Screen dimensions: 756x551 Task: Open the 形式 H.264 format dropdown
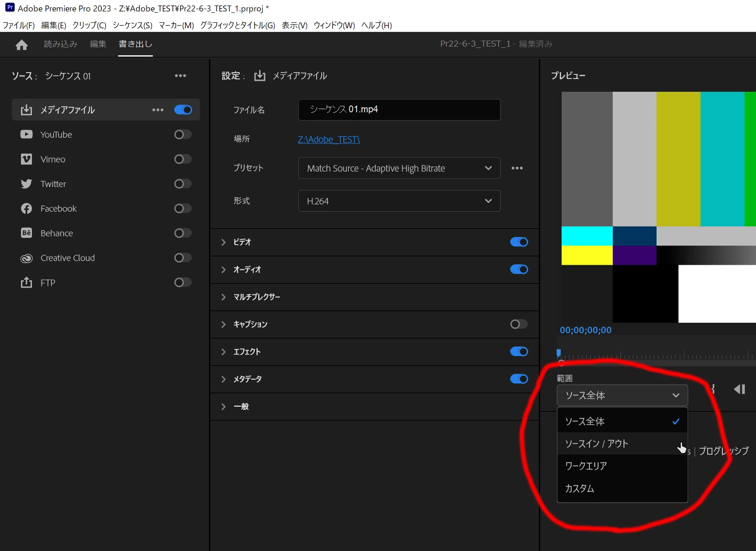click(x=399, y=201)
